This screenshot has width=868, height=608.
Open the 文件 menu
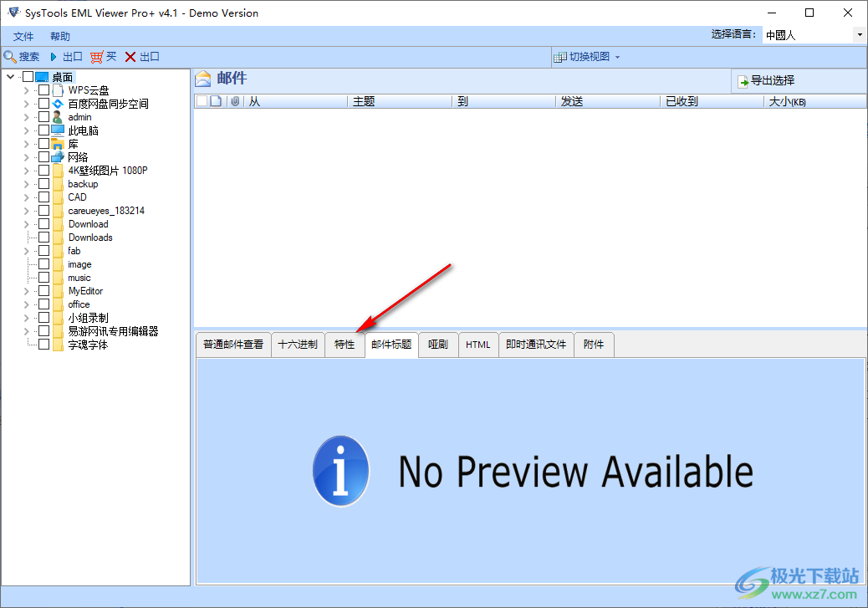click(x=23, y=36)
